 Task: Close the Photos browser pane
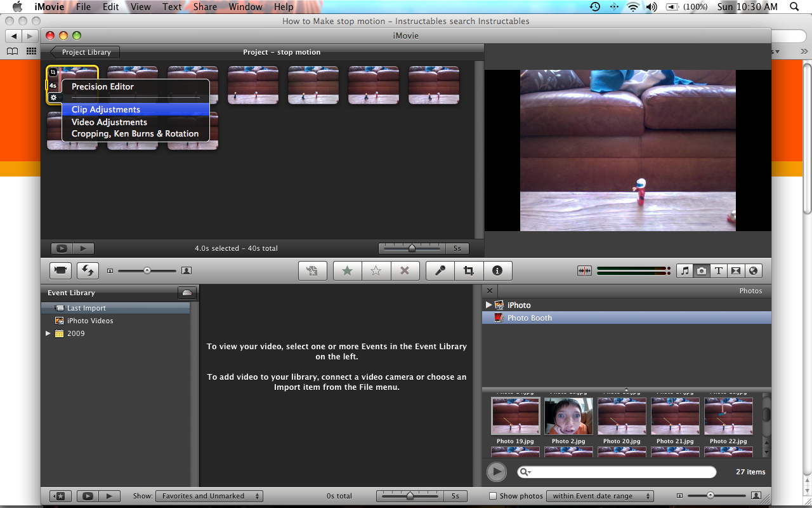pos(489,291)
